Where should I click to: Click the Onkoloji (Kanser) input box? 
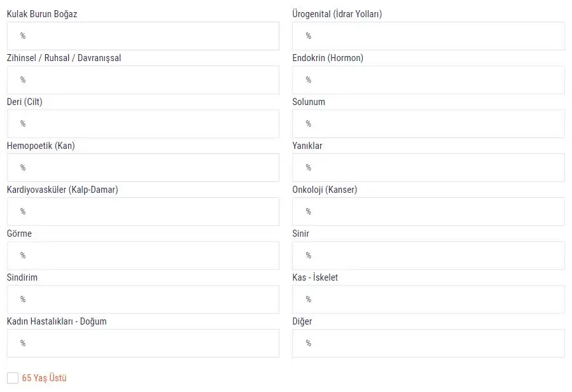pos(428,211)
